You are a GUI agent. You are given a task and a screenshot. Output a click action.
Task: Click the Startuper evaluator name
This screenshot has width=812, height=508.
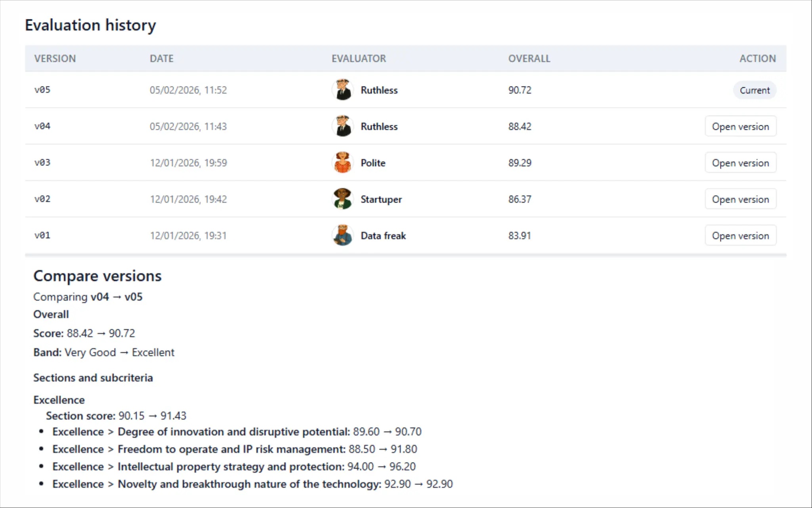381,199
